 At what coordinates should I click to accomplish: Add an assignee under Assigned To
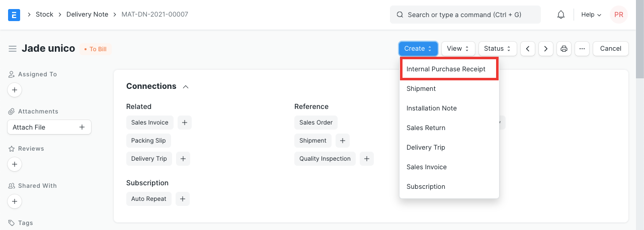(15, 90)
